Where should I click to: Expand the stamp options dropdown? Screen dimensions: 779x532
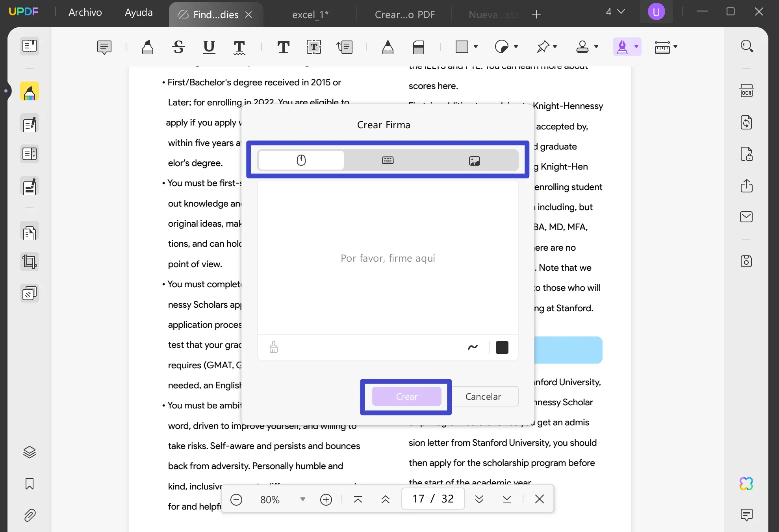click(596, 47)
